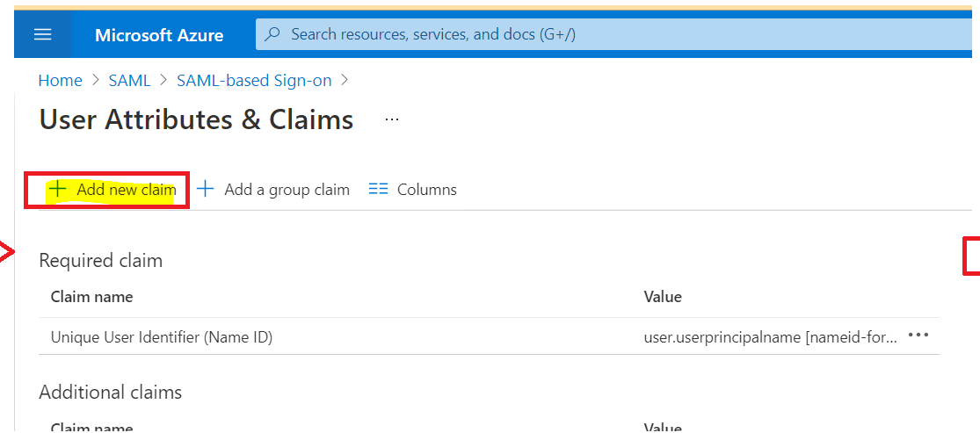
Task: Click the Microsoft Azure home title
Action: (159, 35)
